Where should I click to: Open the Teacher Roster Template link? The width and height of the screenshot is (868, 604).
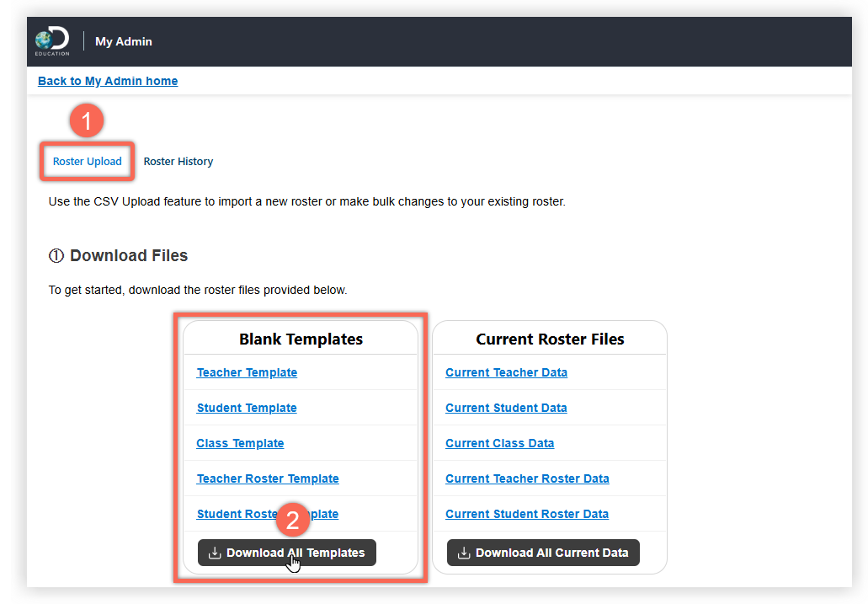pyautogui.click(x=268, y=478)
